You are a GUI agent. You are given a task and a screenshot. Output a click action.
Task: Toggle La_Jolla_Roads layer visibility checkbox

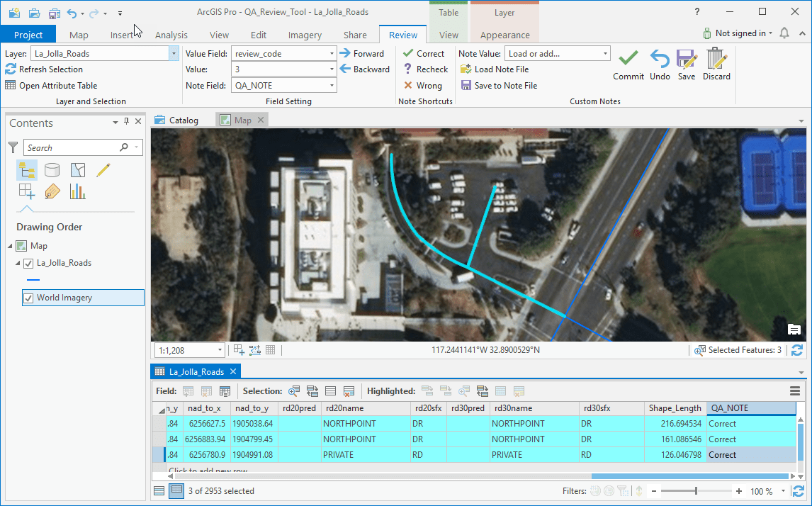click(x=28, y=263)
